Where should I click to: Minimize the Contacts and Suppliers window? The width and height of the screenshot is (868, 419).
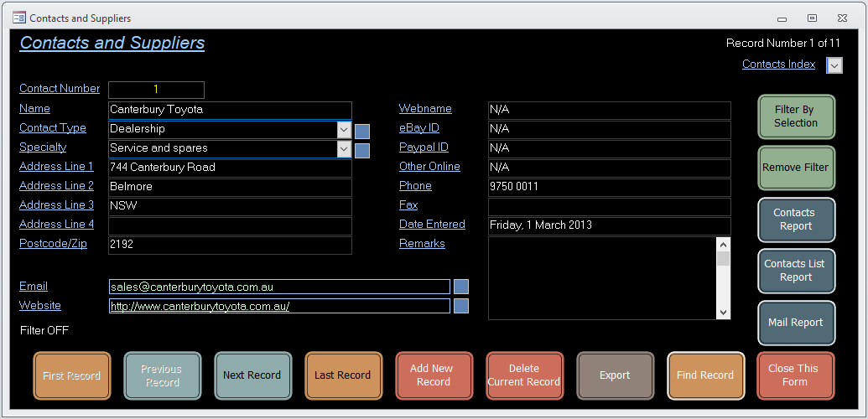782,18
